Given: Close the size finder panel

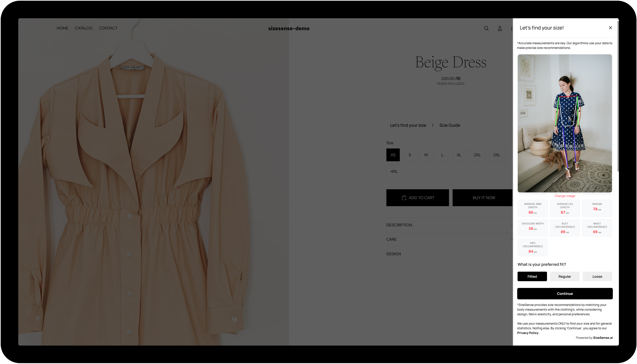Looking at the screenshot, I should [610, 28].
